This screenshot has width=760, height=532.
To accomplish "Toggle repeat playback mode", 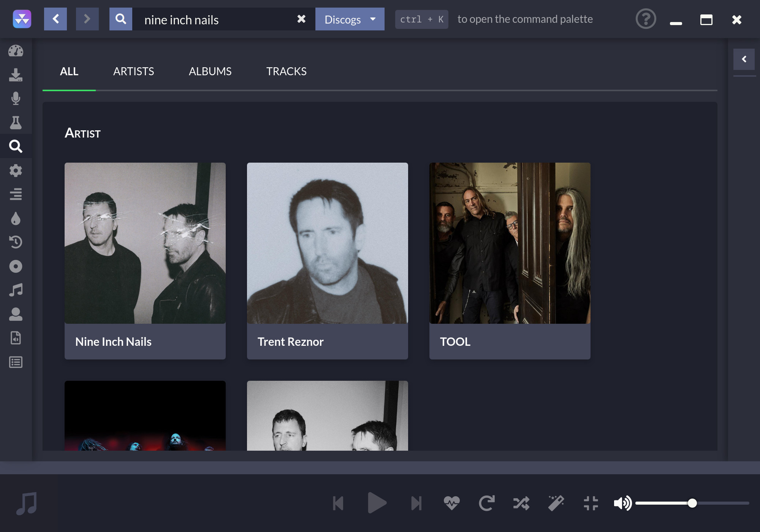I will click(x=487, y=503).
